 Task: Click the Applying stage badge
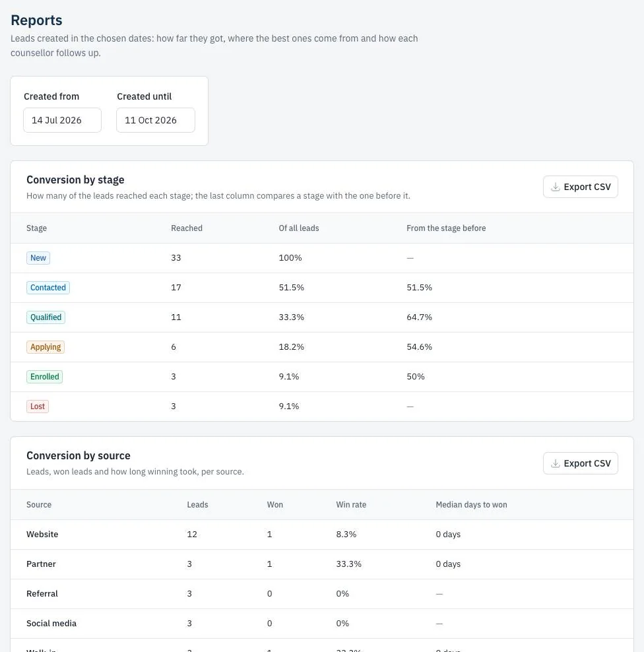point(46,347)
